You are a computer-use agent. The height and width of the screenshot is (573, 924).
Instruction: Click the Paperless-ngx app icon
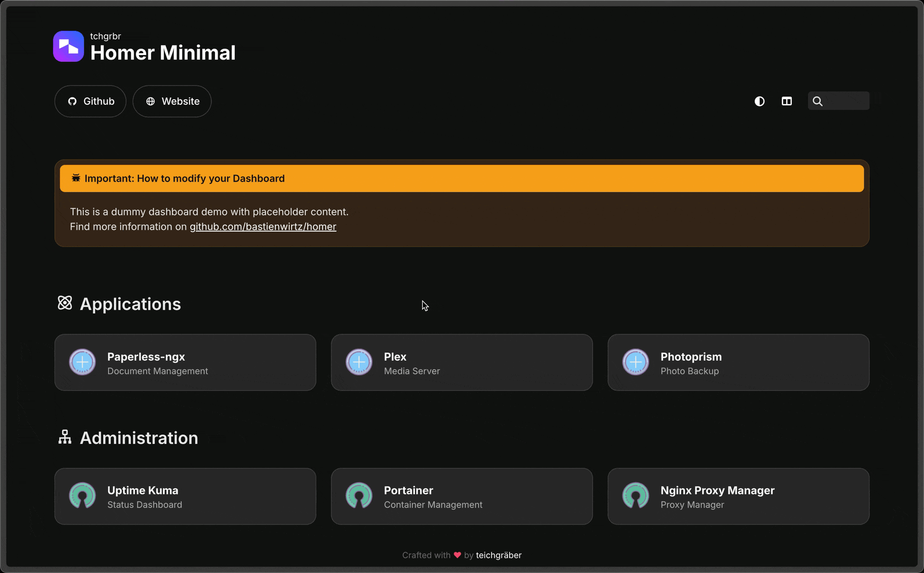82,362
